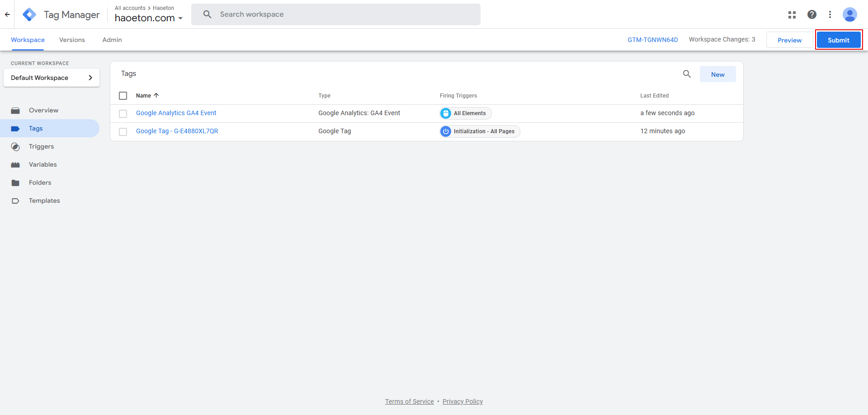This screenshot has height=415, width=868.
Task: Select Tags in the sidebar
Action: pos(50,128)
